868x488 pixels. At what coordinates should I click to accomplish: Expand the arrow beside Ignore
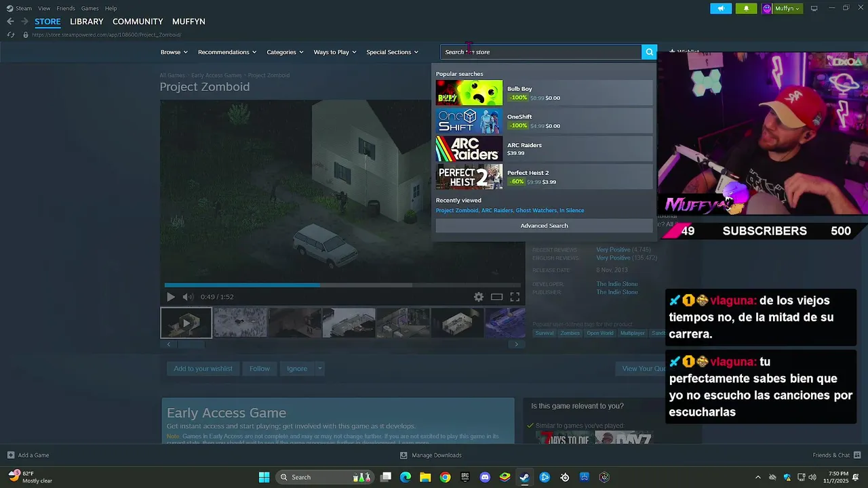(319, 369)
